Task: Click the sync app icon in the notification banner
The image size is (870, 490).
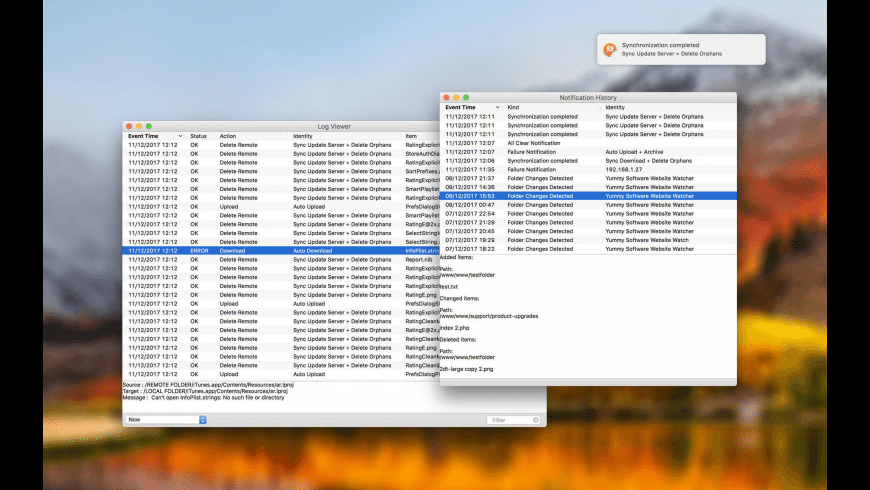Action: pos(610,49)
